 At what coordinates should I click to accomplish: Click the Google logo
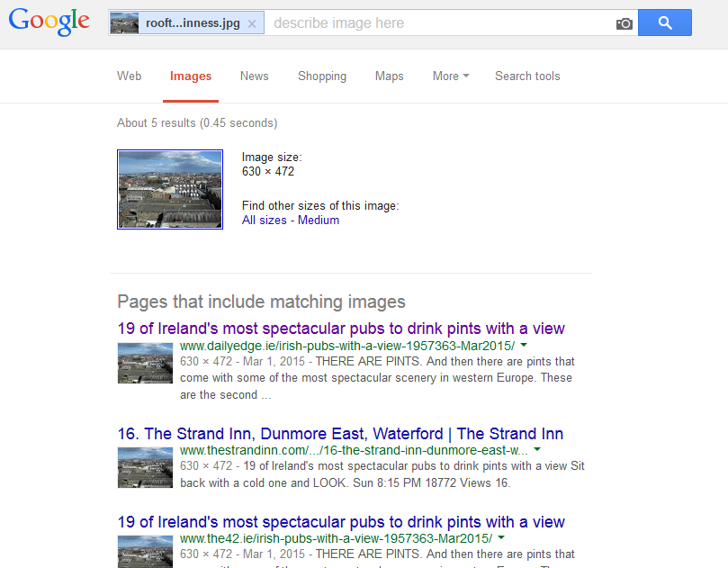(49, 22)
